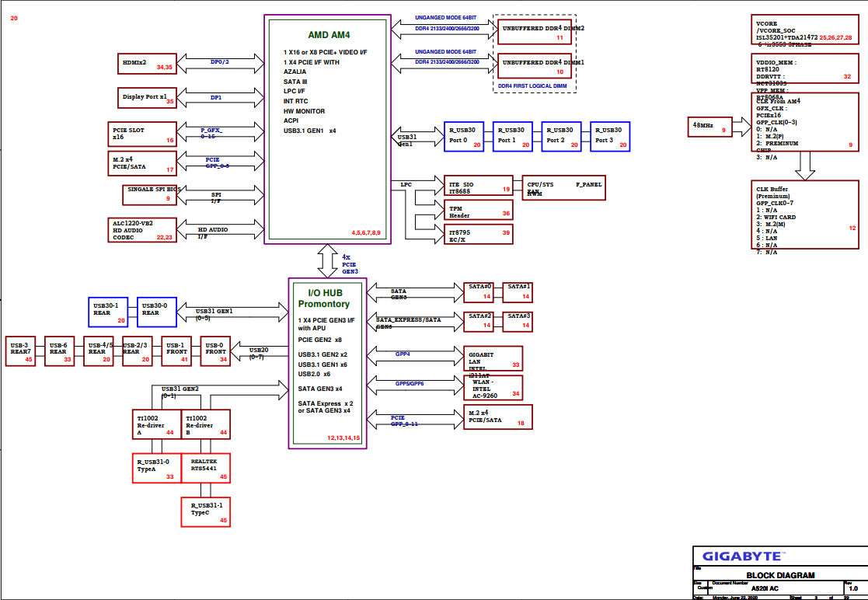
Task: Click the CLK Buffer (Preminum) block
Action: pos(804,215)
